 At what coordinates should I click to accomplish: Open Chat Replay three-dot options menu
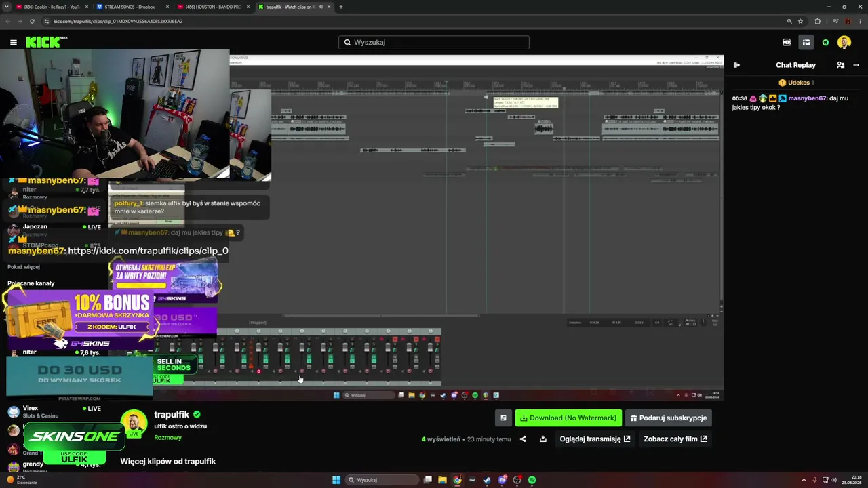pos(856,65)
